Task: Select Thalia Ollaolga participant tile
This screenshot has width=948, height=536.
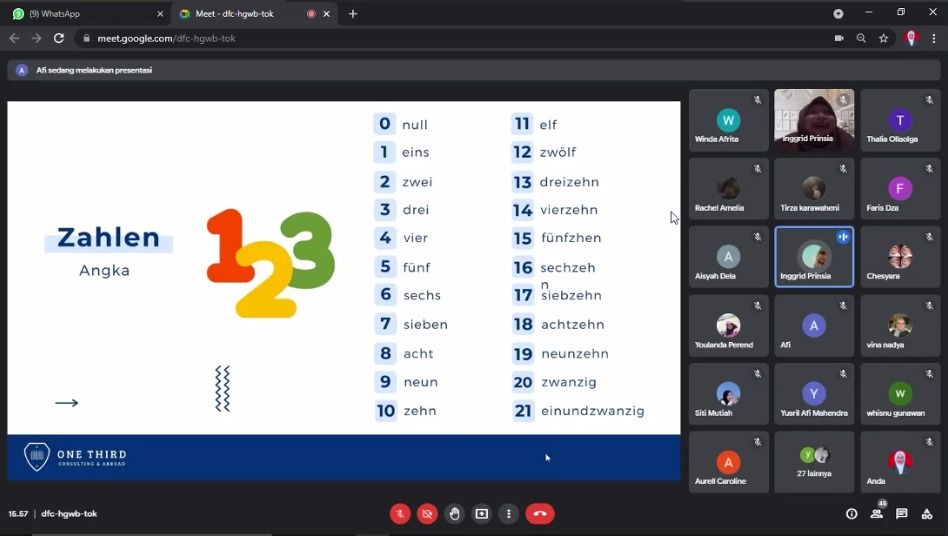Action: click(x=900, y=120)
